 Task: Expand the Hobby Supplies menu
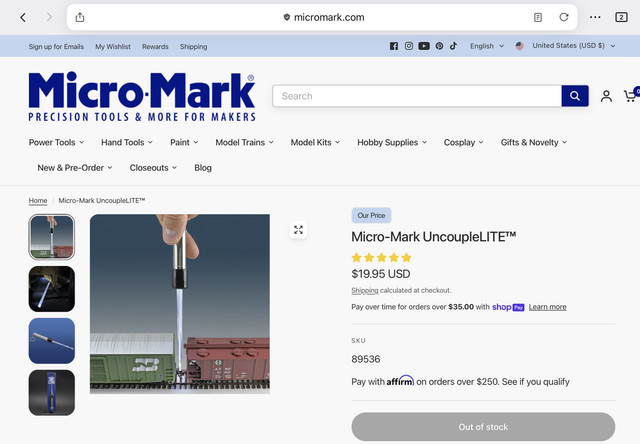coord(392,142)
